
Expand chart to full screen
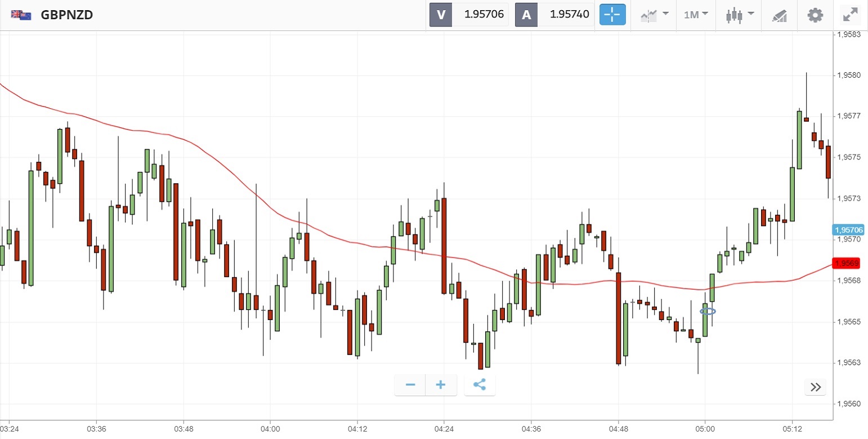[850, 15]
